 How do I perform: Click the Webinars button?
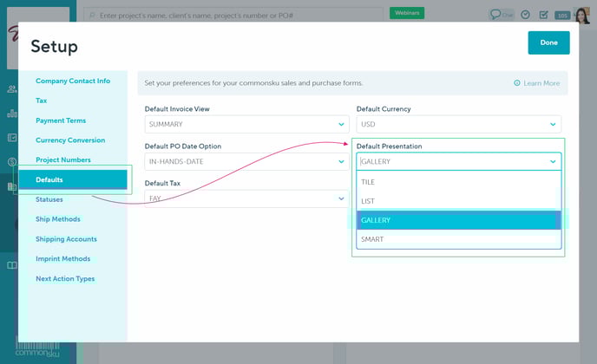point(406,13)
